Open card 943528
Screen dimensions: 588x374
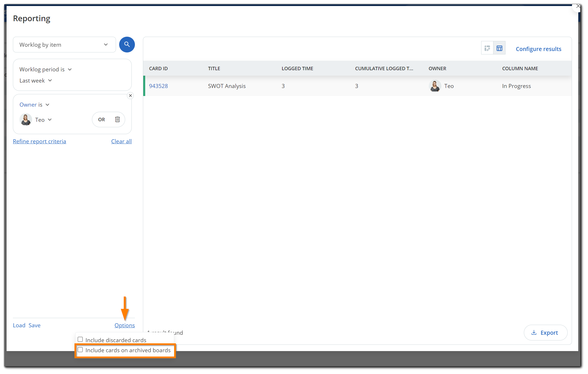coord(158,86)
